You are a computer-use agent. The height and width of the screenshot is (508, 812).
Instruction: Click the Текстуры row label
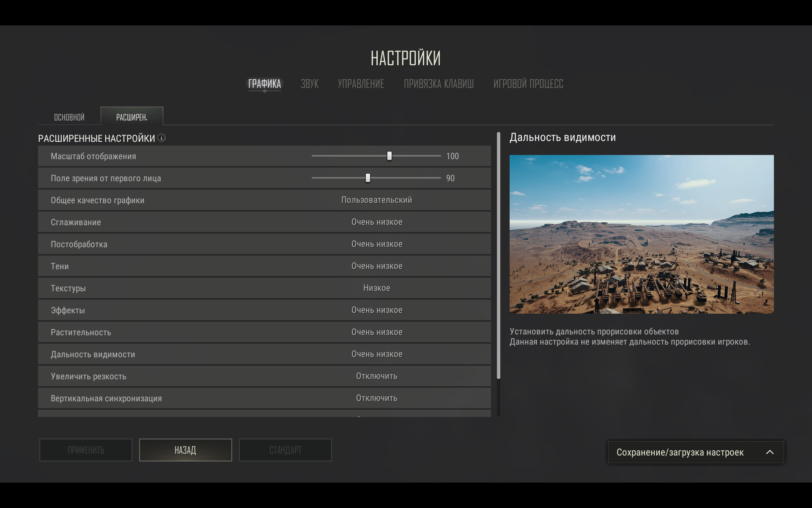click(x=68, y=288)
